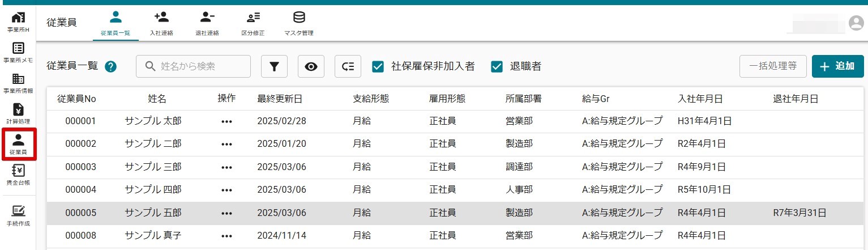Click the 調達部 department cell

tap(519, 167)
